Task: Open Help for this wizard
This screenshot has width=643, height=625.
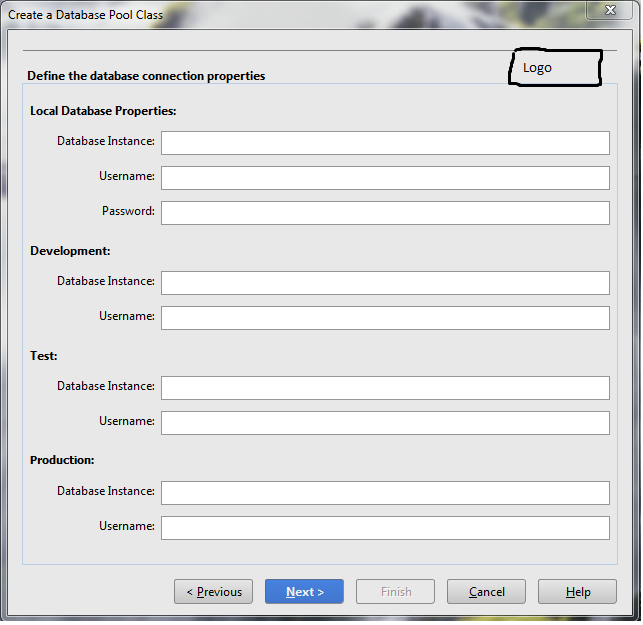Action: [577, 591]
